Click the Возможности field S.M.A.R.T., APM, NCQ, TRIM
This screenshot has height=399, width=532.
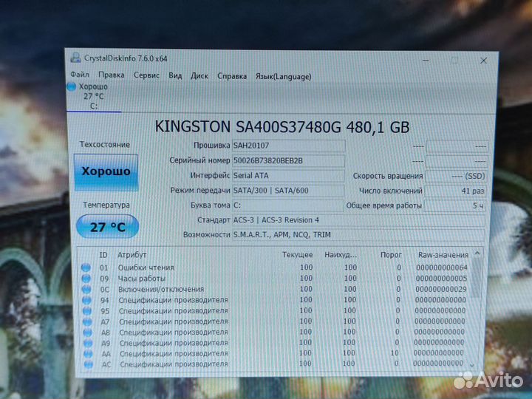tap(358, 235)
